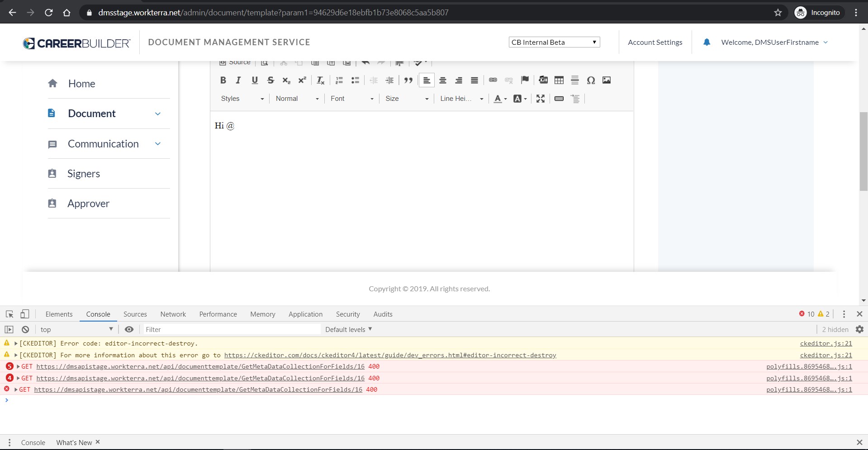Open the CB Internal Beta selector

point(554,42)
